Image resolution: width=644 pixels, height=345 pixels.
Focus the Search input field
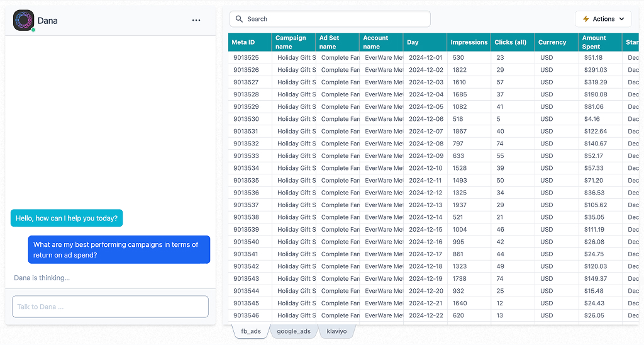[x=330, y=19]
